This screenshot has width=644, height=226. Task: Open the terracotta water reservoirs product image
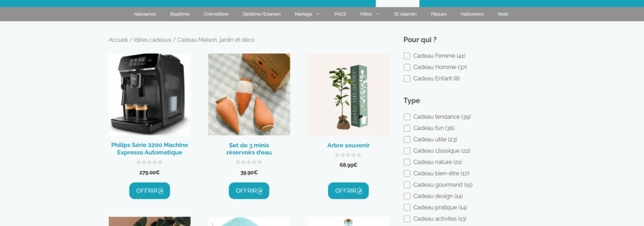[x=249, y=94]
